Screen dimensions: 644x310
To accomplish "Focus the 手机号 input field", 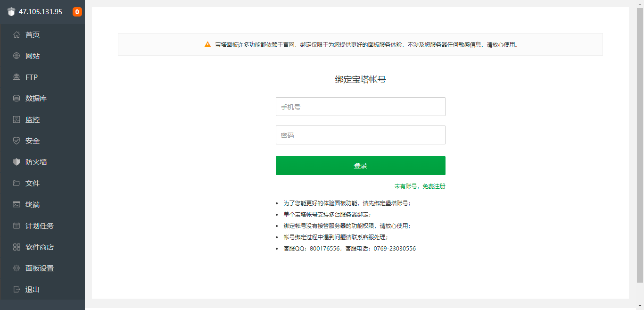I will pos(361,107).
